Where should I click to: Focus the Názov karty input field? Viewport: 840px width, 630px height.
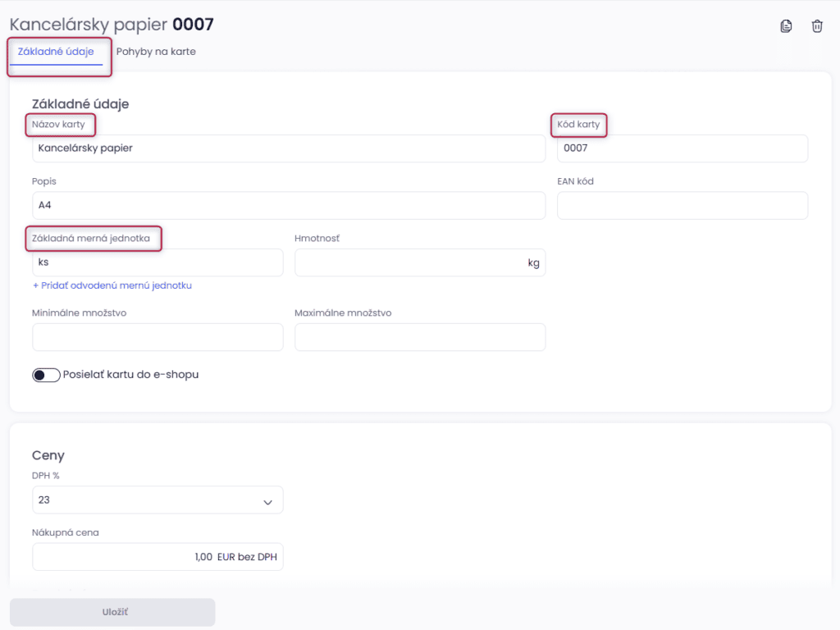point(289,148)
